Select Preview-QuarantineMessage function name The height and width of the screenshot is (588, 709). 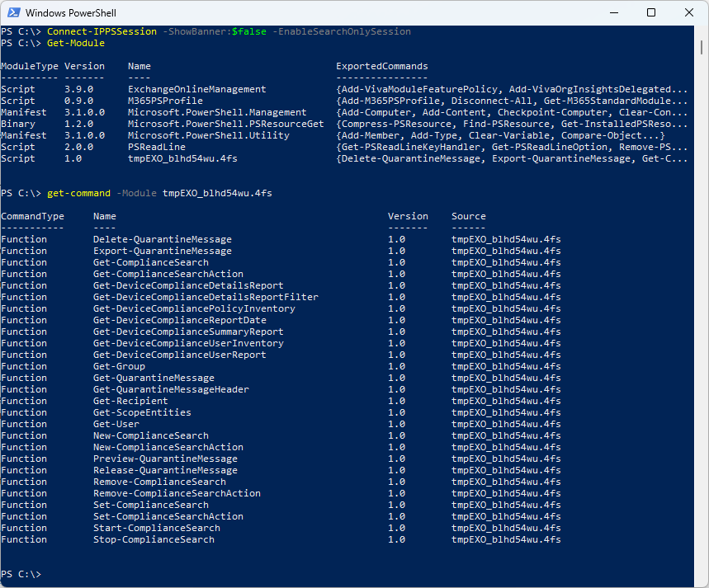pos(166,459)
